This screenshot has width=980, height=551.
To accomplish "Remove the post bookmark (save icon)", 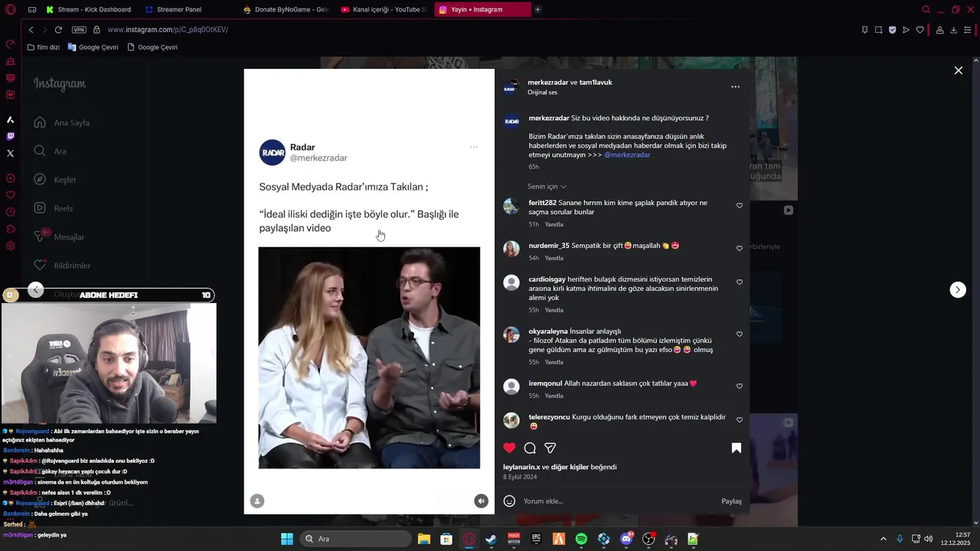I will [737, 448].
